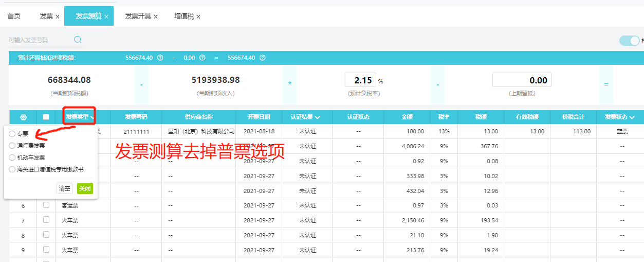Viewport: 644px width, 262px height.
Task: Click date cell 2021-08-18
Action: tap(259, 131)
